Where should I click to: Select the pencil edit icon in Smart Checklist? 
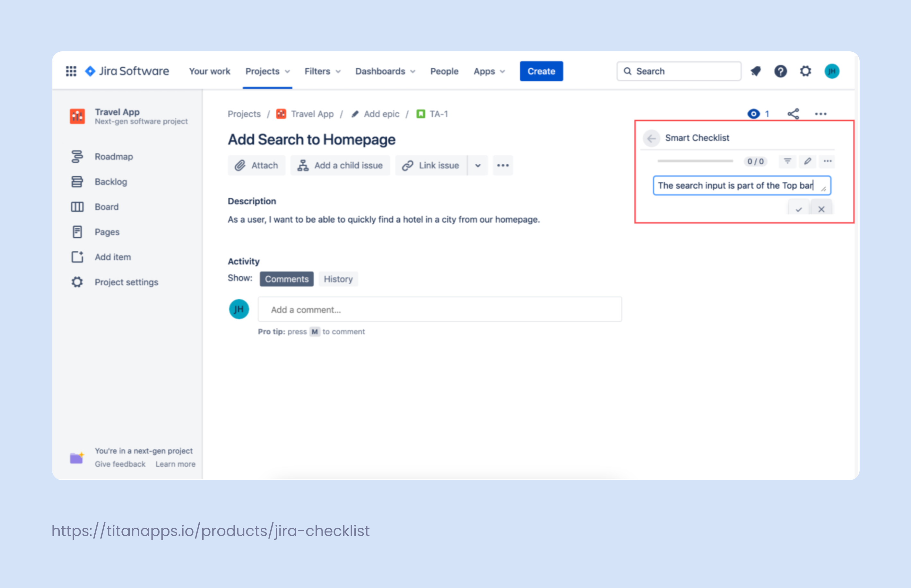coord(808,161)
